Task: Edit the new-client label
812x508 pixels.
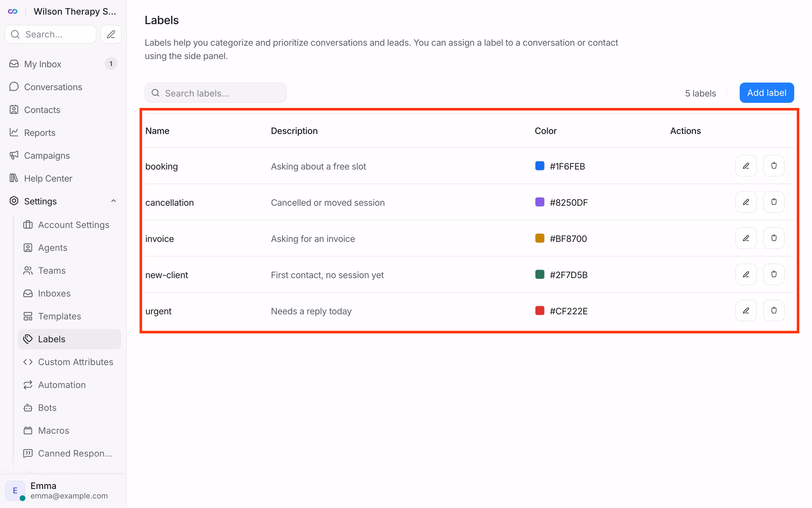Action: [746, 275]
